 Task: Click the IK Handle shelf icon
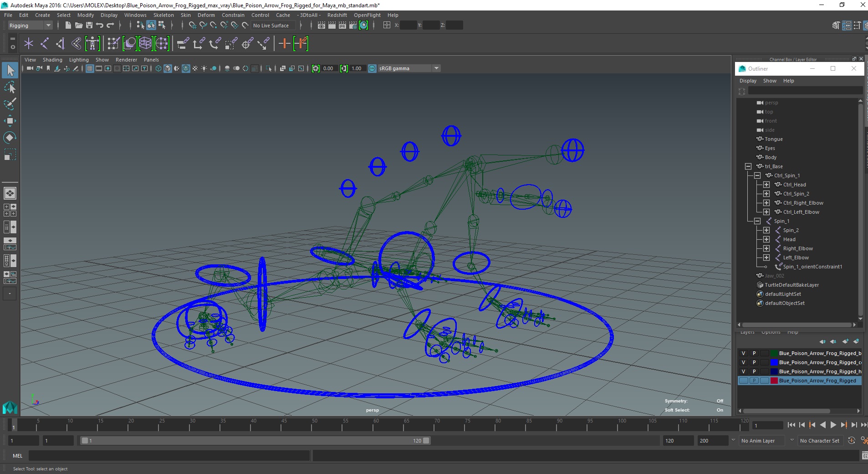(x=61, y=44)
